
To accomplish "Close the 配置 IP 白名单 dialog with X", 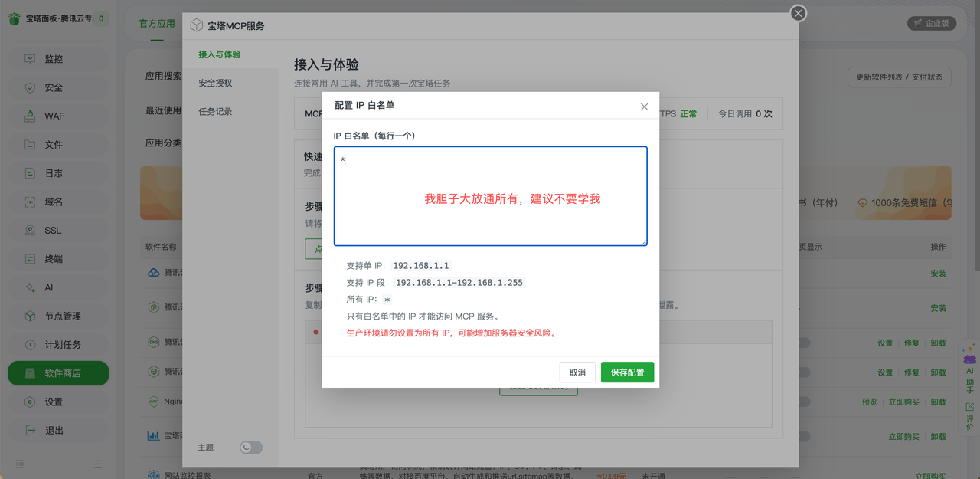I will pos(644,107).
